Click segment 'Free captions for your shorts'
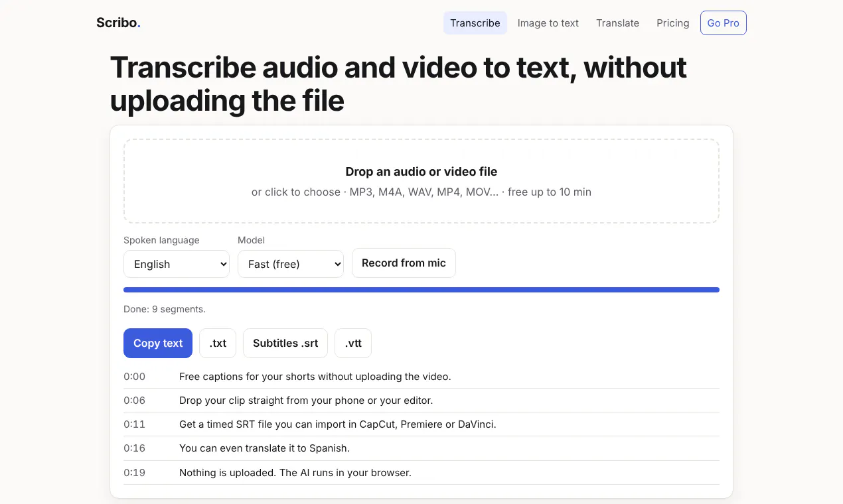The width and height of the screenshot is (843, 504). pyautogui.click(x=315, y=377)
